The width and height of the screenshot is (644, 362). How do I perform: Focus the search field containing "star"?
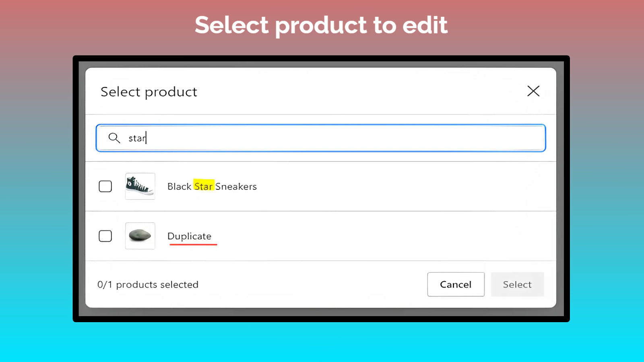pyautogui.click(x=322, y=138)
